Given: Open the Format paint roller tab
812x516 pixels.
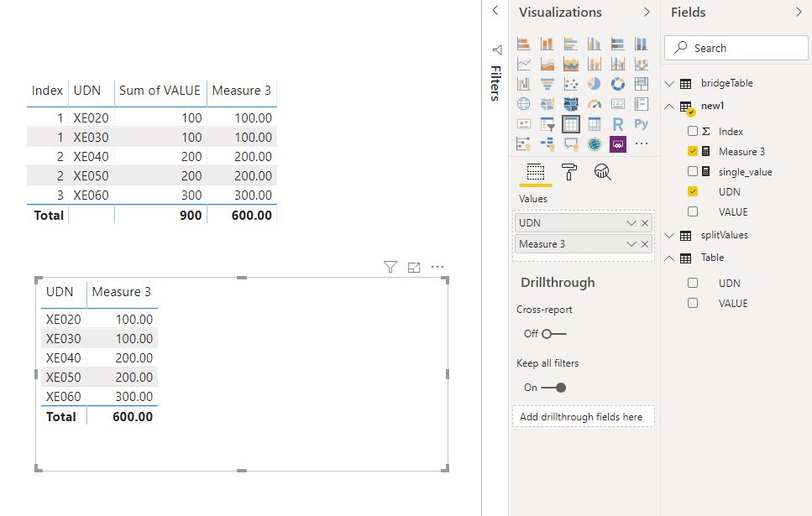Looking at the screenshot, I should [x=569, y=172].
